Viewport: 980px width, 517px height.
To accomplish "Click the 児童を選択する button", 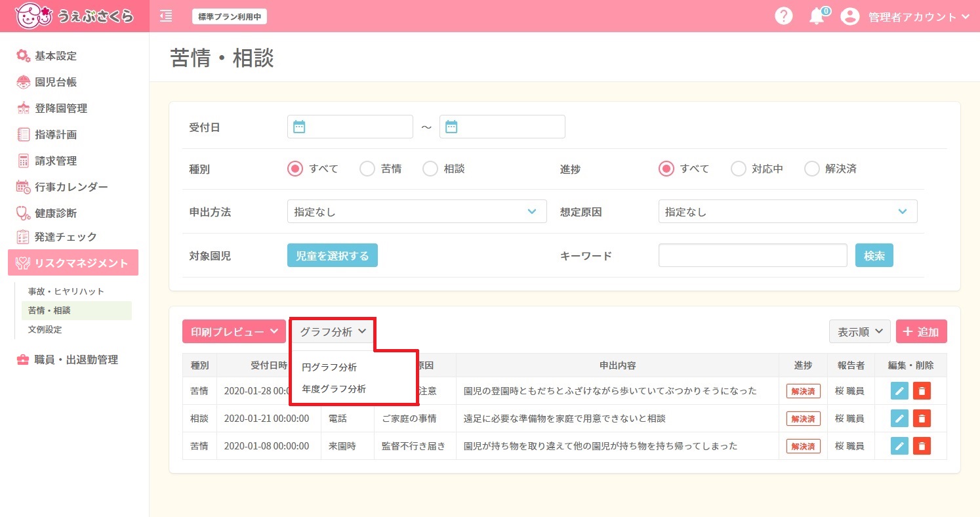I will coord(333,256).
